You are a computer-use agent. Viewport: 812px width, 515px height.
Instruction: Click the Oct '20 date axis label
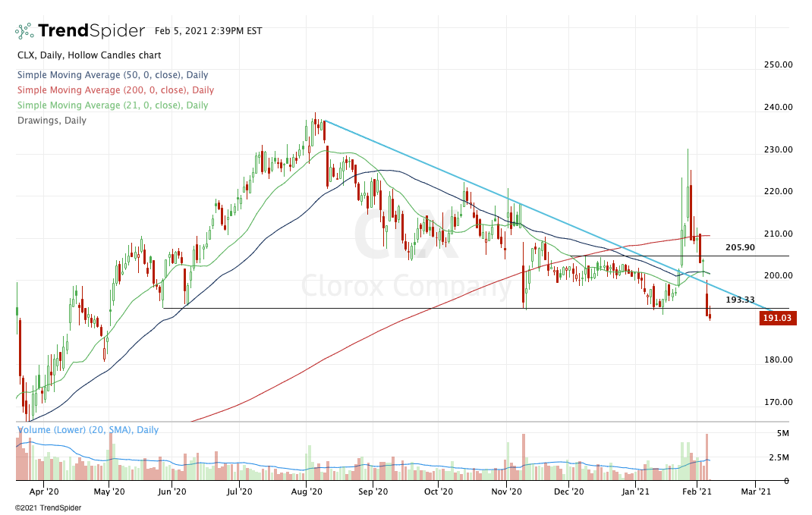coord(439,491)
